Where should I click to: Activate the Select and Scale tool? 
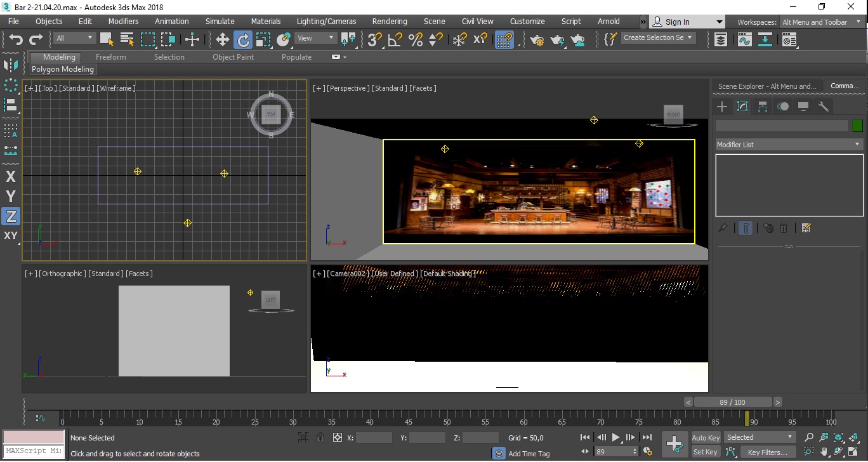click(263, 40)
